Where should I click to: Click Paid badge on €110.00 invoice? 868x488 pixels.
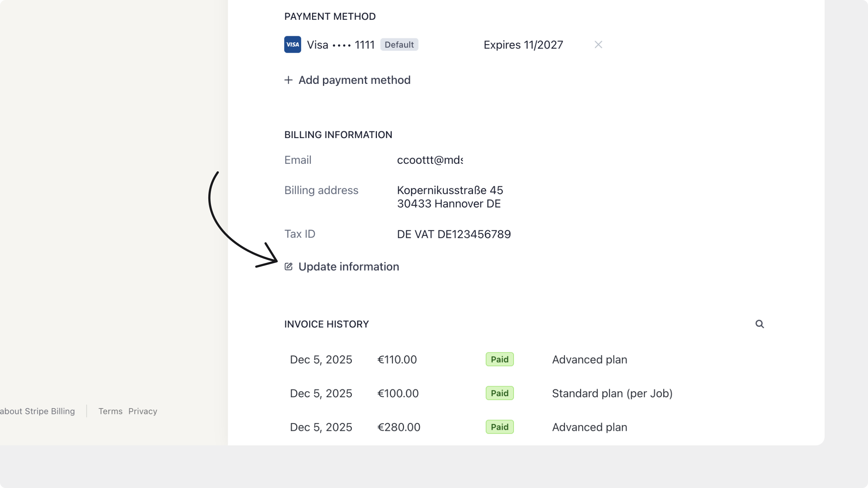click(x=499, y=360)
